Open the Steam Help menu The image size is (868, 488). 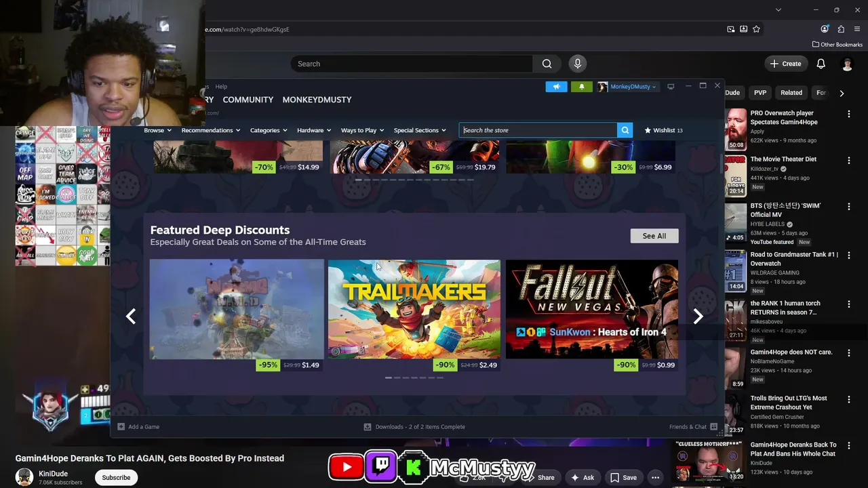tap(221, 87)
